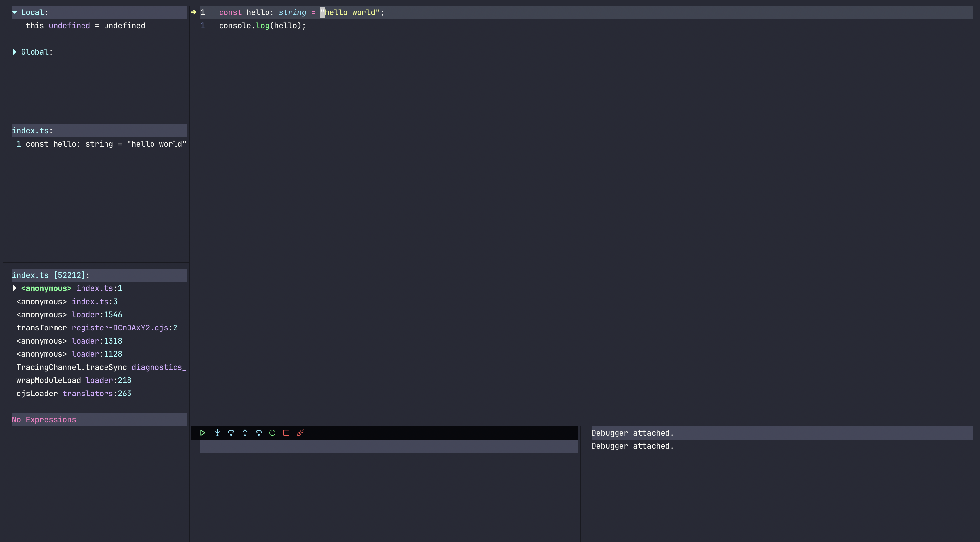This screenshot has width=980, height=542.
Task: Select stack frame <anonymous> loader:1318
Action: 69,341
